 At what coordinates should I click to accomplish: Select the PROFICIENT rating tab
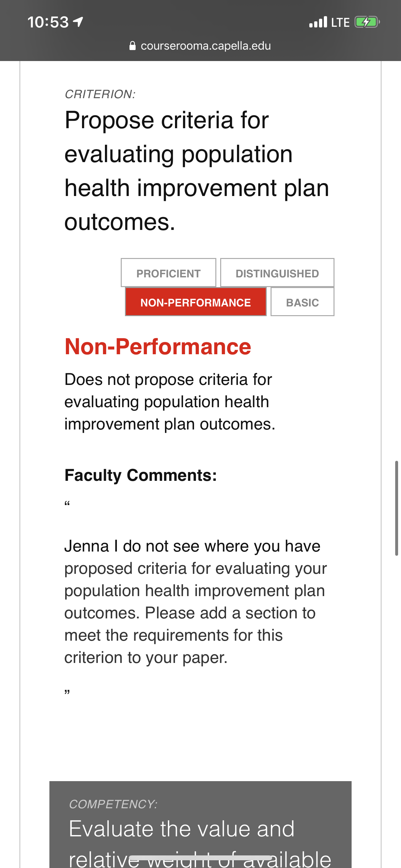(169, 273)
